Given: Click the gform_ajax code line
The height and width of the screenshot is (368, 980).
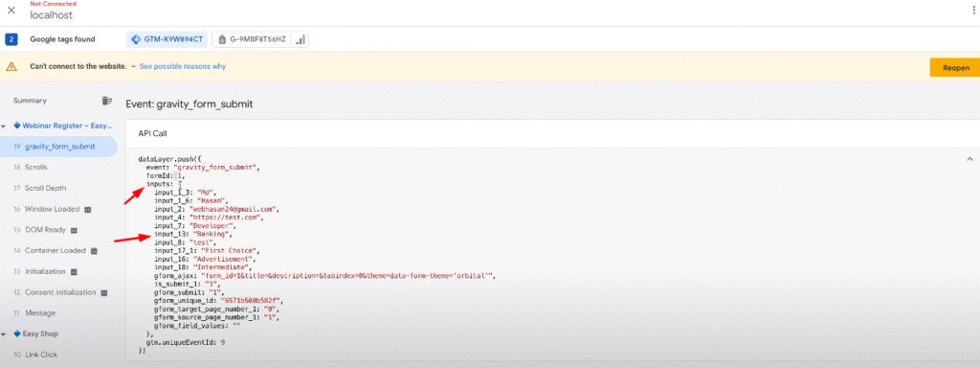Looking at the screenshot, I should [325, 275].
